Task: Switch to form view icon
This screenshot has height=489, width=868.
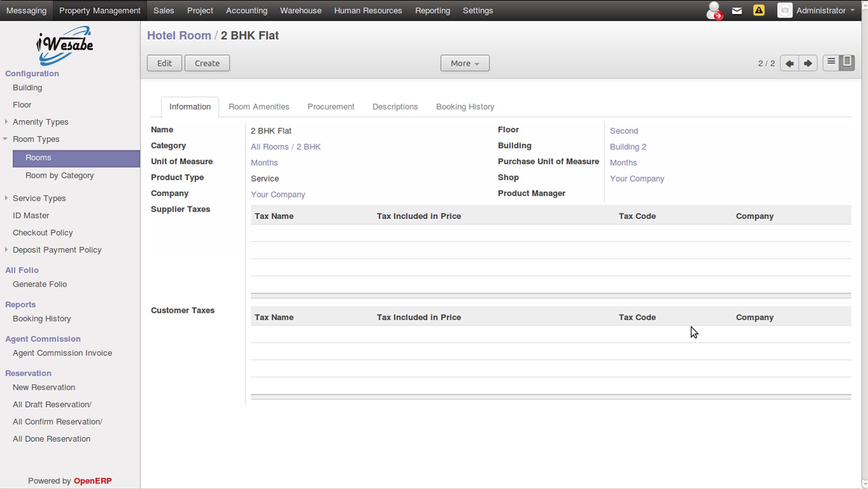Action: pyautogui.click(x=847, y=62)
